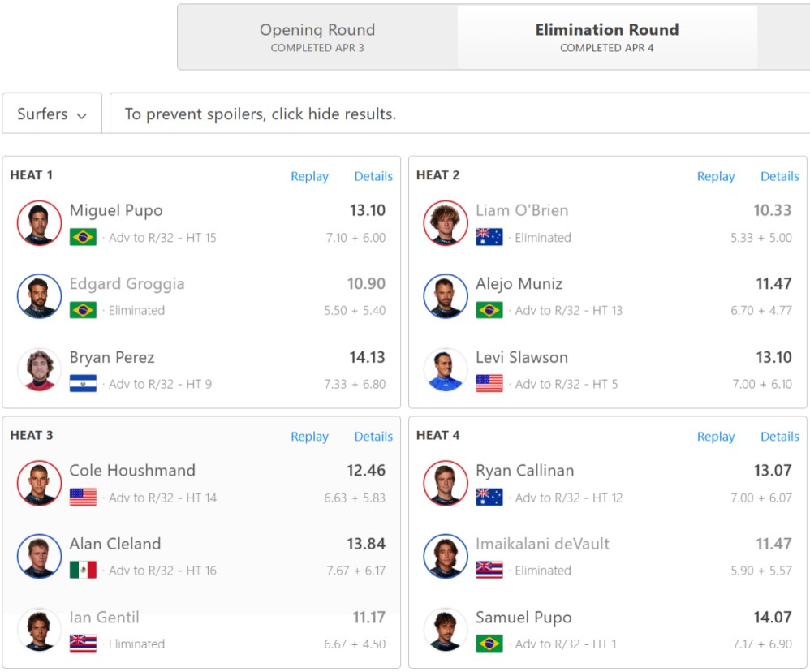Click Edgard Groggia's Brazilian flag icon

[x=83, y=310]
